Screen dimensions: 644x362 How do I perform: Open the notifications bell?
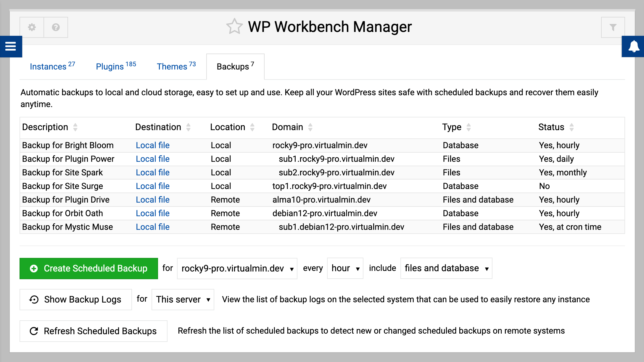633,46
